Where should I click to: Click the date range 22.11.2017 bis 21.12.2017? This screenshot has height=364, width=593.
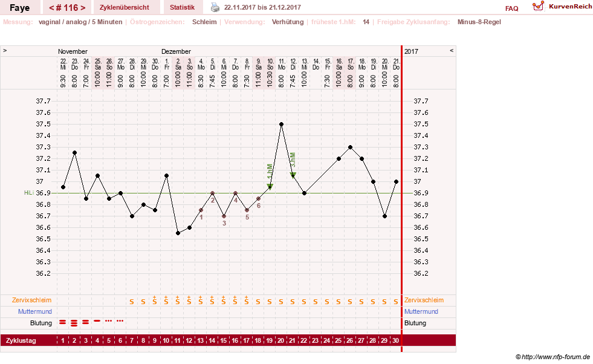262,7
